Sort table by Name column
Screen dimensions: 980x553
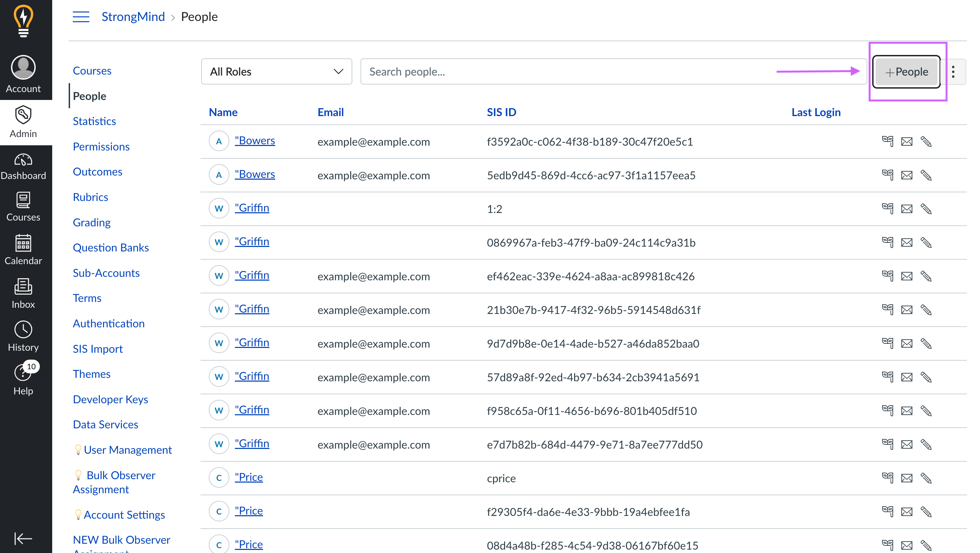(223, 112)
